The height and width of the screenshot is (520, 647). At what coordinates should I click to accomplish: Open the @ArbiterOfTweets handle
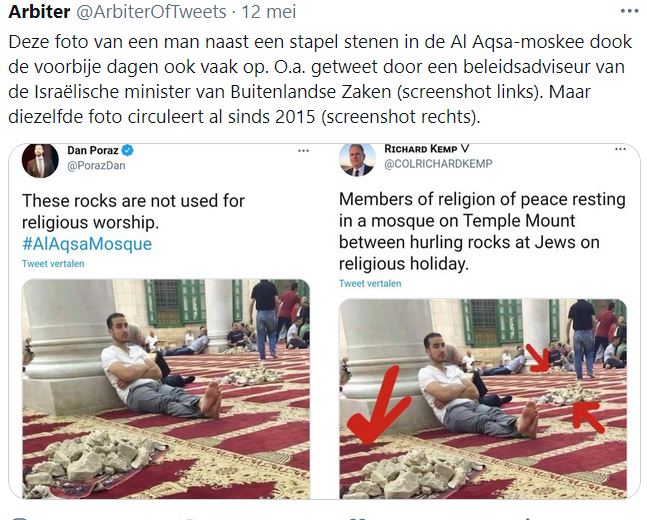pyautogui.click(x=151, y=12)
